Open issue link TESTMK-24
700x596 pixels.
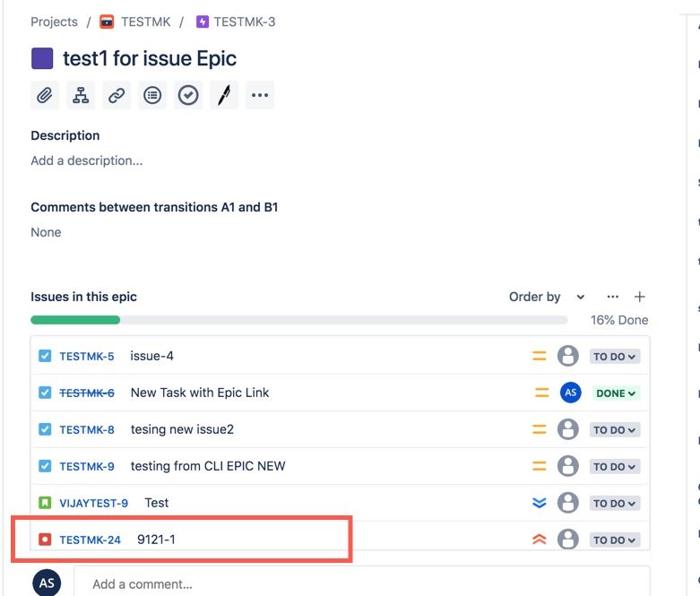[91, 540]
